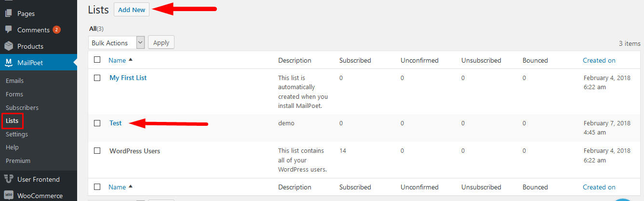Viewport: 644px width, 201px height.
Task: Open Subscribers in the MailPoet submenu
Action: pyautogui.click(x=22, y=107)
